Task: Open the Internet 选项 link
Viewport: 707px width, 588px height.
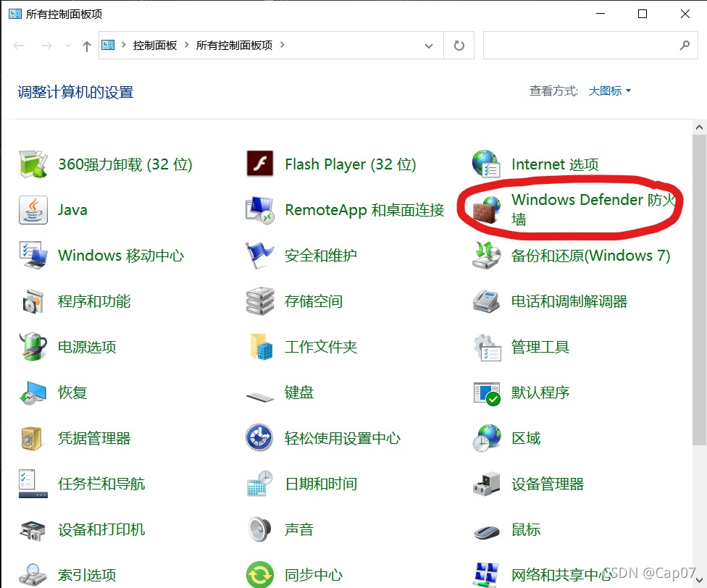Action: click(555, 164)
